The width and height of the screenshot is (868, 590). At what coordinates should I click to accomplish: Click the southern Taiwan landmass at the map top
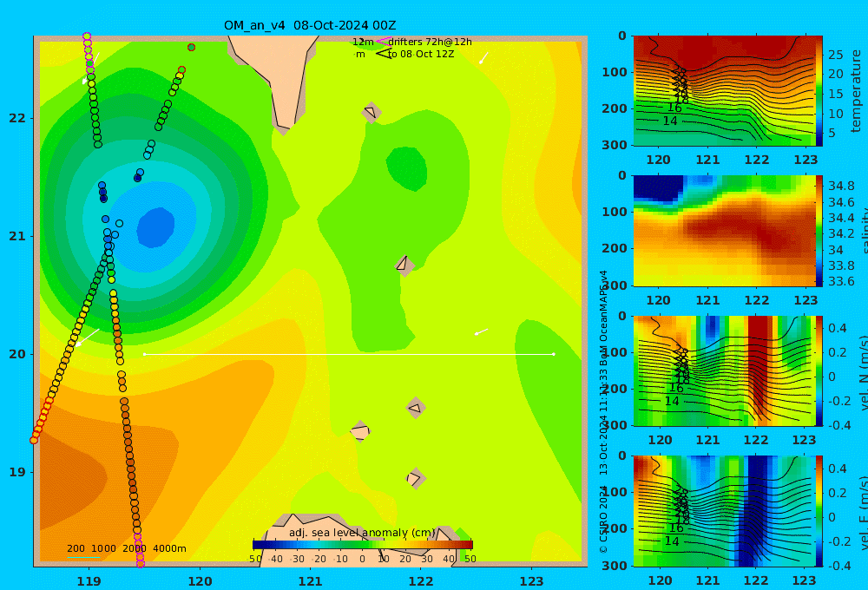click(279, 77)
